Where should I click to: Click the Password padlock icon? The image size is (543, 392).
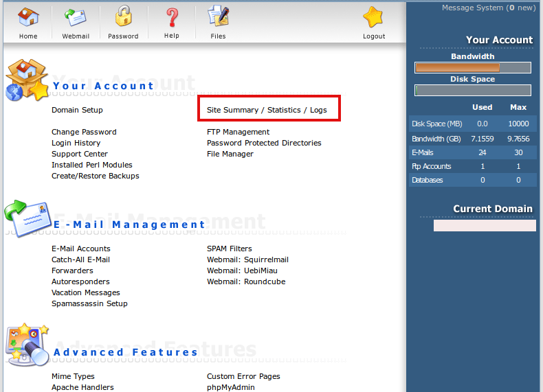(x=123, y=18)
